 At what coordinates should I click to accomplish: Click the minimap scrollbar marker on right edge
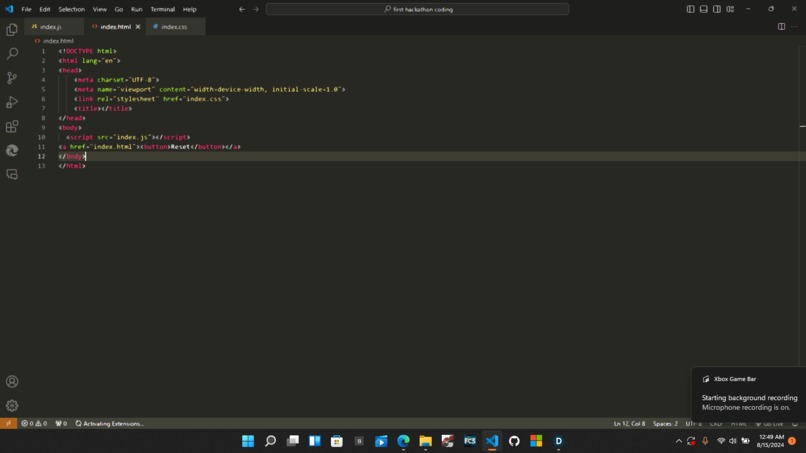802,126
